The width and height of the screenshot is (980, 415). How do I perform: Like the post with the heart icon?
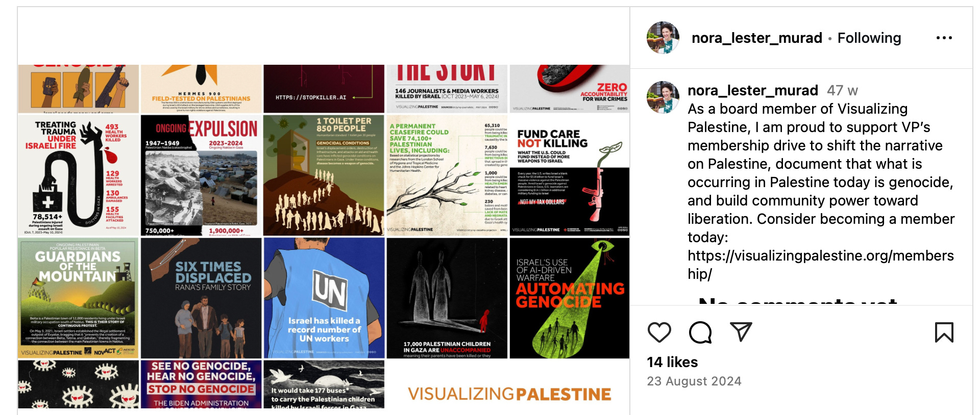coord(659,332)
